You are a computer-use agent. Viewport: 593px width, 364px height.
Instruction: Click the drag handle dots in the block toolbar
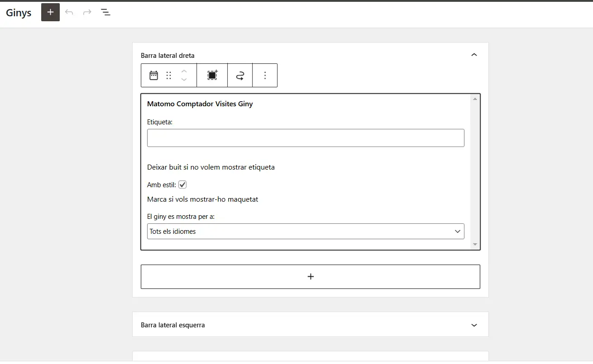(169, 76)
